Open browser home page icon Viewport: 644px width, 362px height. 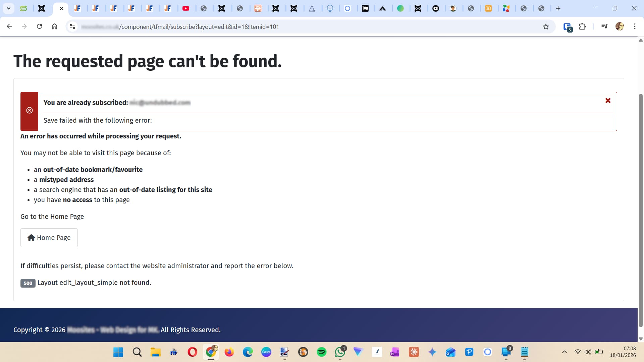tap(54, 26)
